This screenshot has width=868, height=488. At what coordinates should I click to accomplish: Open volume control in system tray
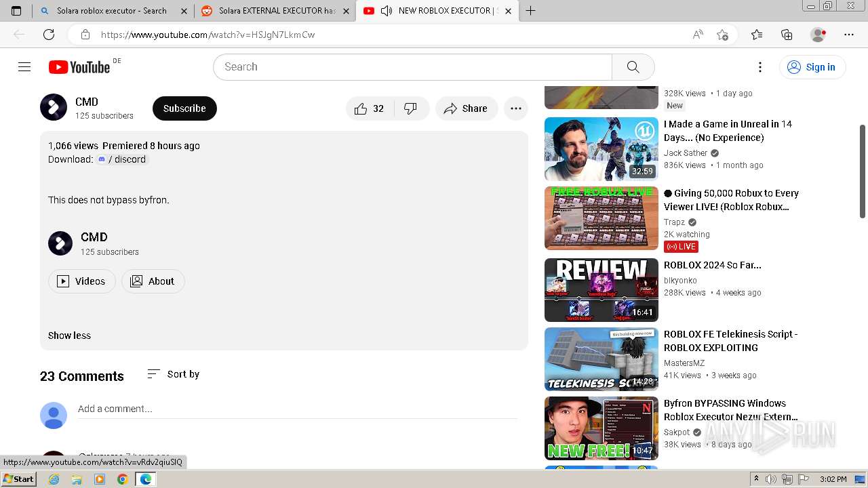772,479
